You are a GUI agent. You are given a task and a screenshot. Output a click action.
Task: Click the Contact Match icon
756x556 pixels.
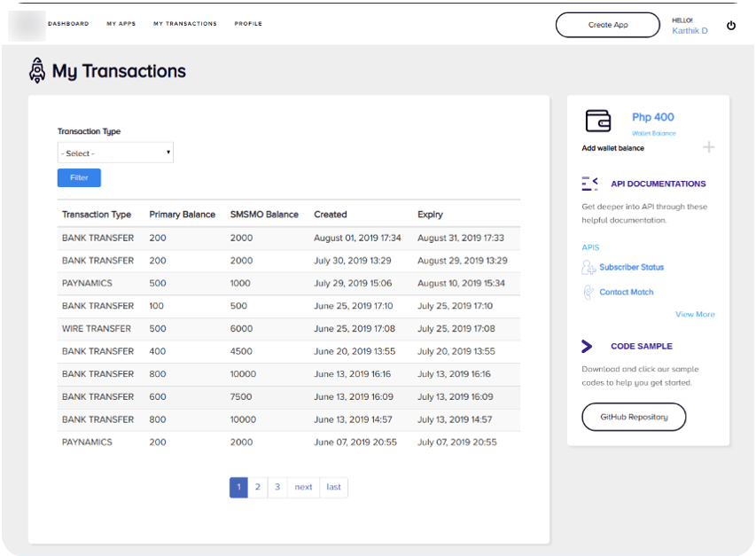(x=588, y=293)
